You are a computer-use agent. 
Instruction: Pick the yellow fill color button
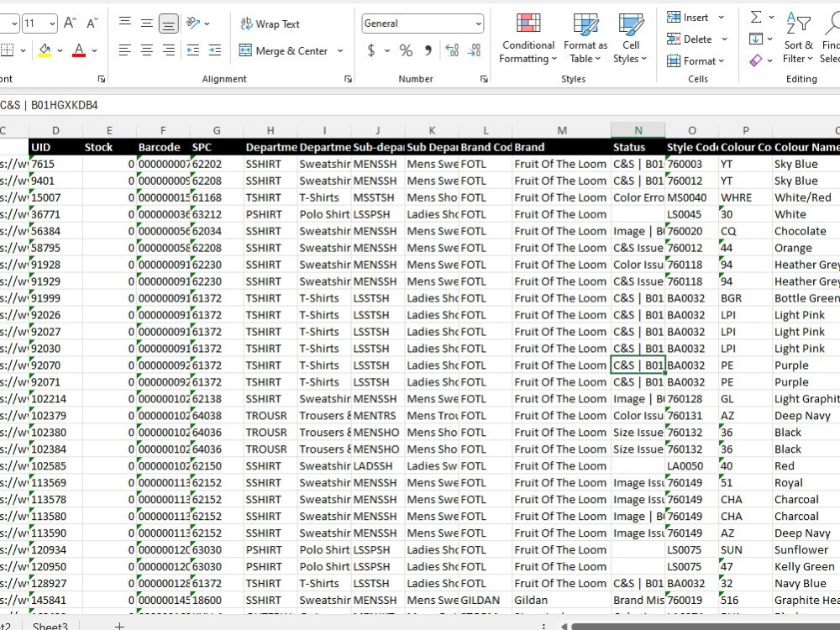point(45,50)
